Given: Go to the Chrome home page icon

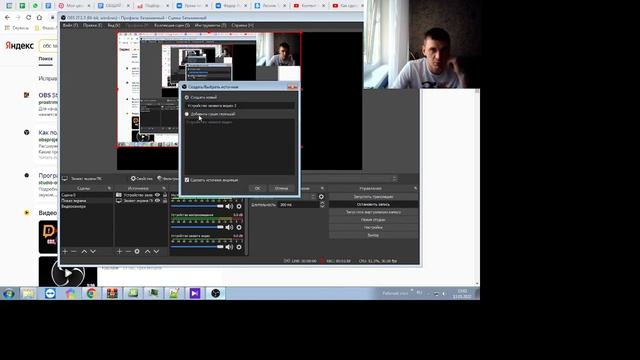Looking at the screenshot, I should (x=39, y=18).
